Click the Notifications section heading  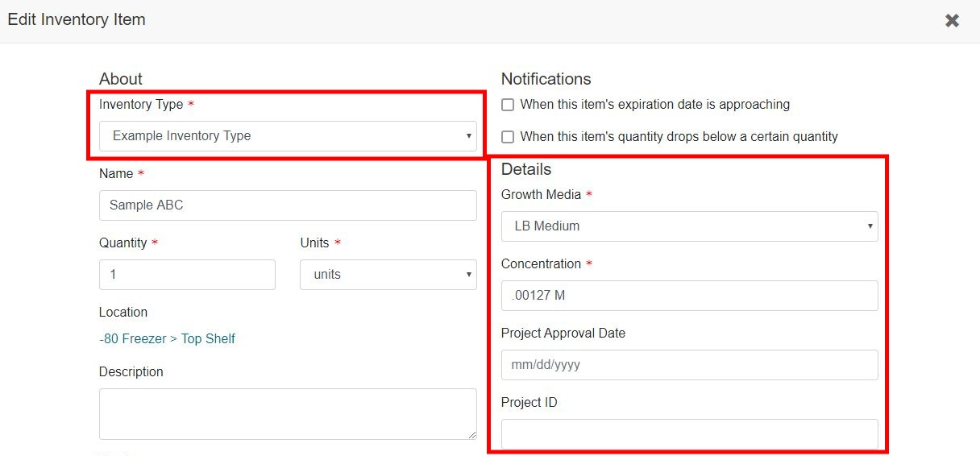(546, 79)
